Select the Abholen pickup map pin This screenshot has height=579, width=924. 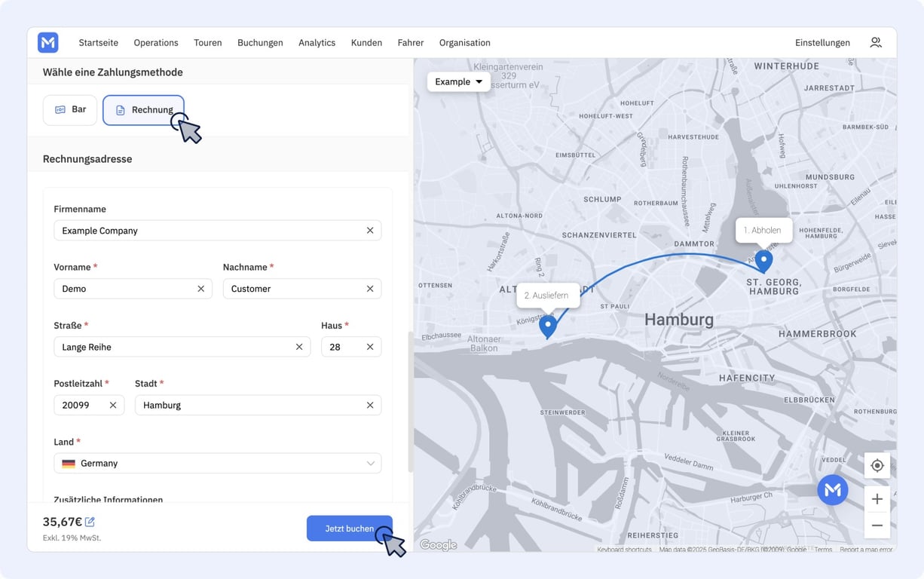coord(764,262)
